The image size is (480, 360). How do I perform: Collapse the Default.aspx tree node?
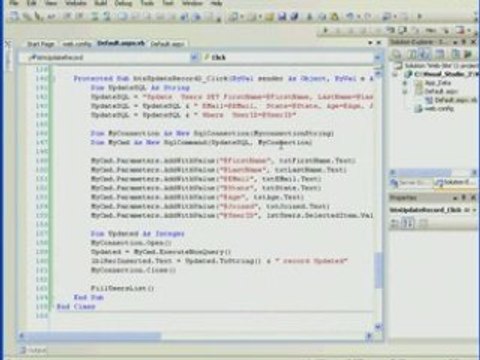pyautogui.click(x=405, y=91)
